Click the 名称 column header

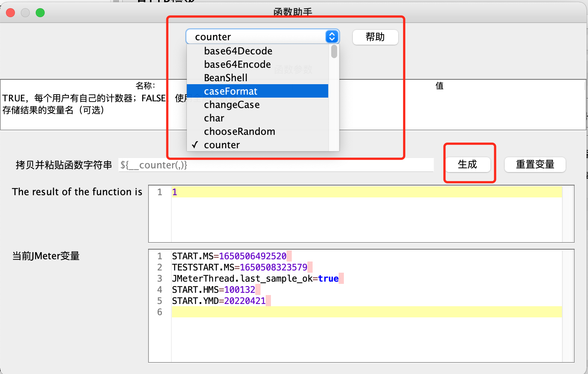point(146,86)
